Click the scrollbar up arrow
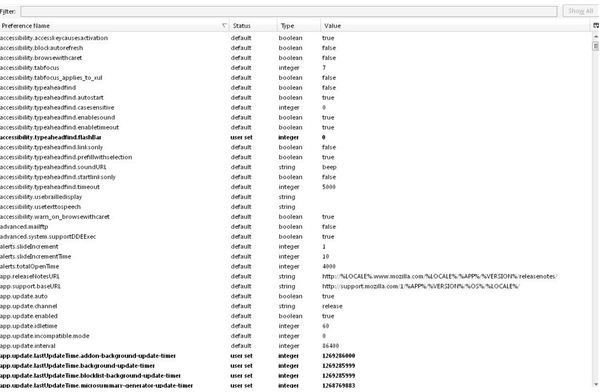This screenshot has width=600, height=392. [x=596, y=36]
